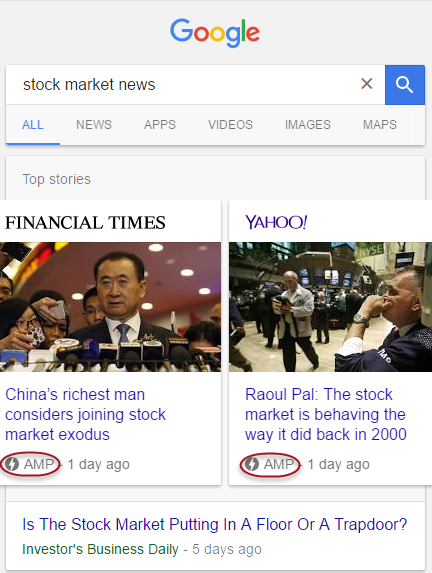This screenshot has height=573, width=432.
Task: Open China's richest man article headline
Action: pyautogui.click(x=86, y=414)
